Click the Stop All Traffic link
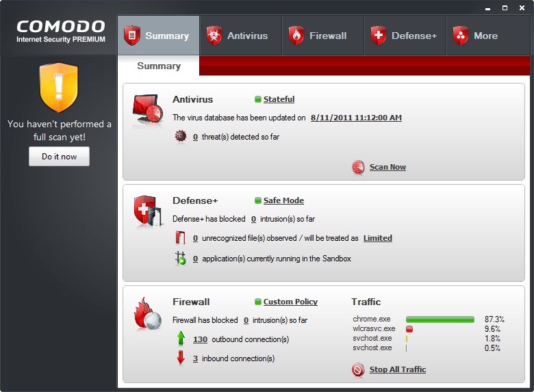This screenshot has height=392, width=534. coord(398,369)
